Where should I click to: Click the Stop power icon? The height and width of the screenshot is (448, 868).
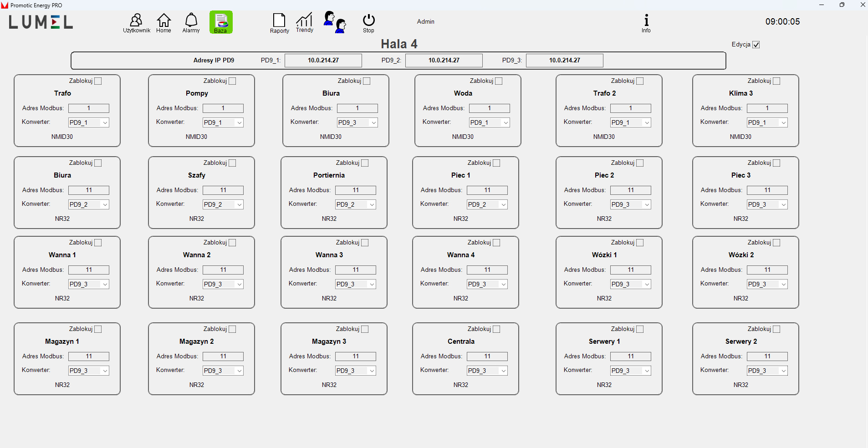368,23
